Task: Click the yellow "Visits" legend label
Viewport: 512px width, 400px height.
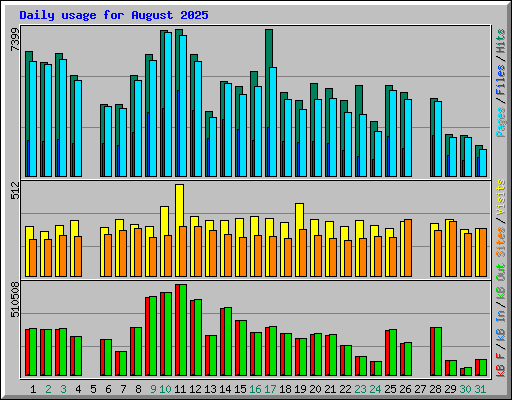Action: (500, 198)
